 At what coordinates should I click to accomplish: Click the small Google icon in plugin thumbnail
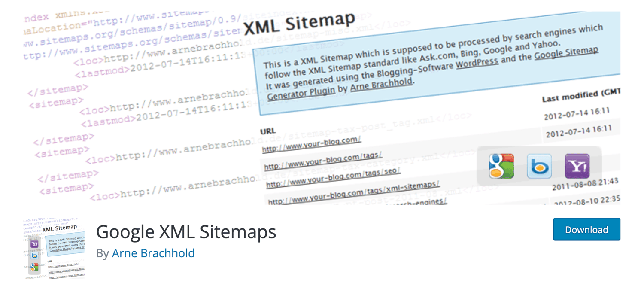pos(34,267)
